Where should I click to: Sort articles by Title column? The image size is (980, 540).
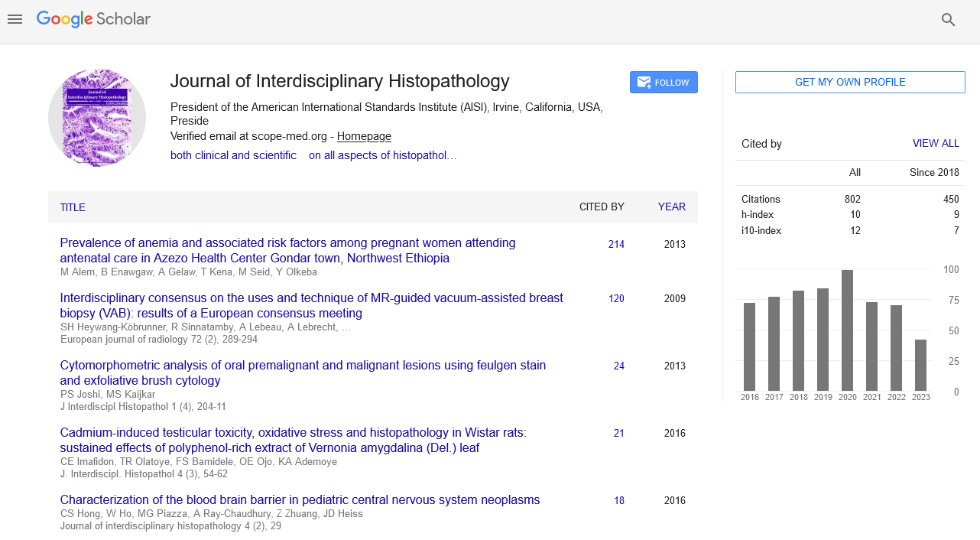[x=73, y=207]
